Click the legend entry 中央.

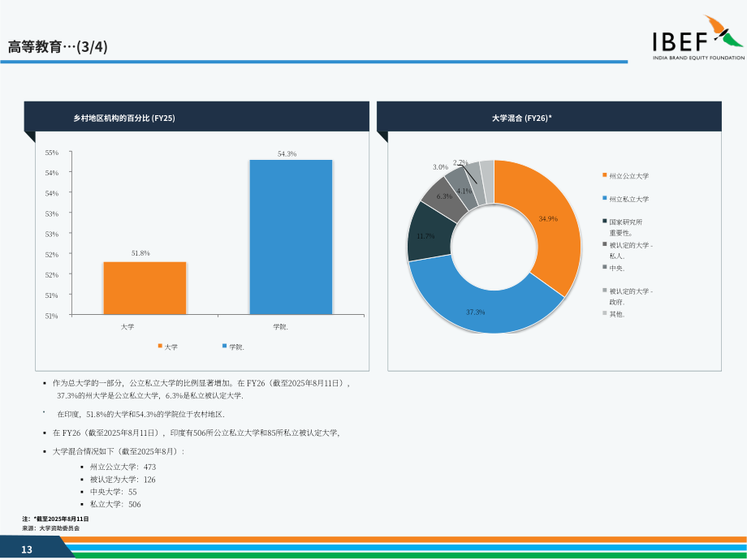pos(614,268)
